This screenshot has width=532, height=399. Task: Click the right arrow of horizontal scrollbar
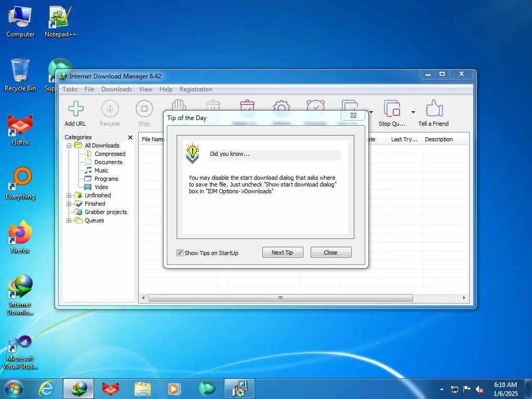[464, 298]
